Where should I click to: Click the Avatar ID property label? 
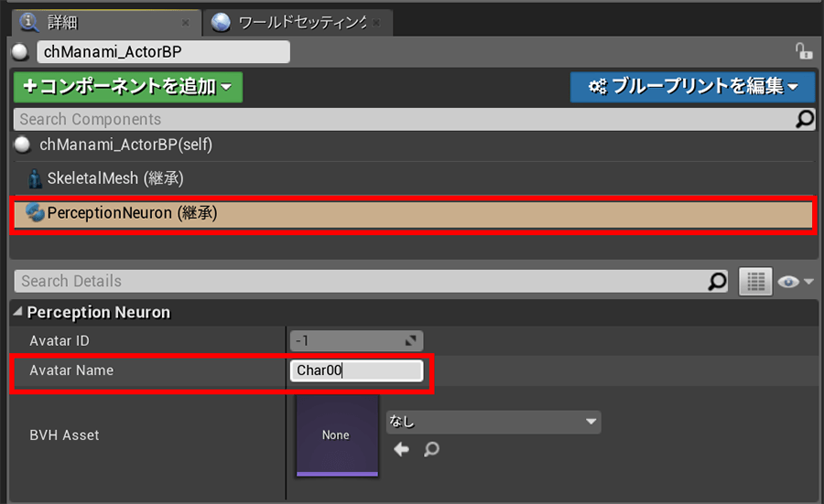[x=60, y=341]
